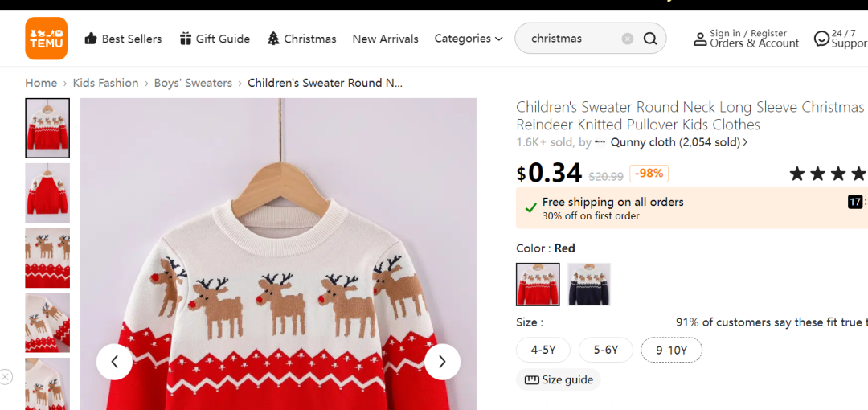Navigate to Boys' Sweaters breadcrumb
The image size is (868, 410).
[193, 83]
